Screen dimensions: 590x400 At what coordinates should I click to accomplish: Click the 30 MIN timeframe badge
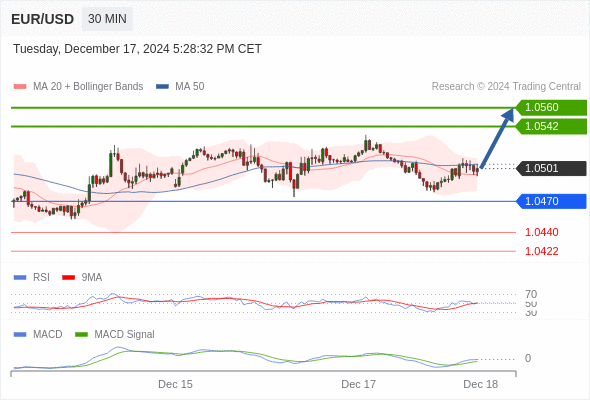click(x=107, y=19)
